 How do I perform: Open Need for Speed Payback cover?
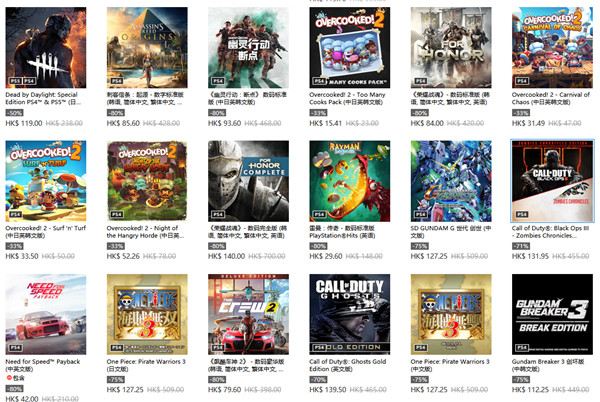coord(46,314)
